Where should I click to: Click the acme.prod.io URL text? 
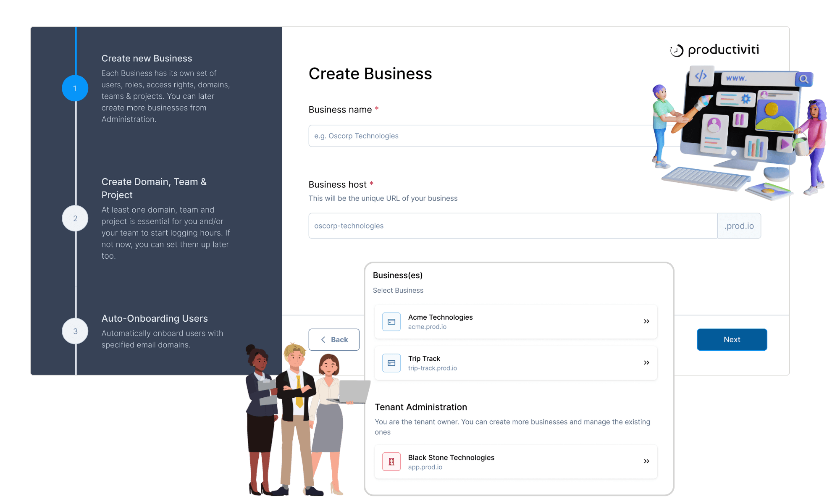pyautogui.click(x=427, y=327)
